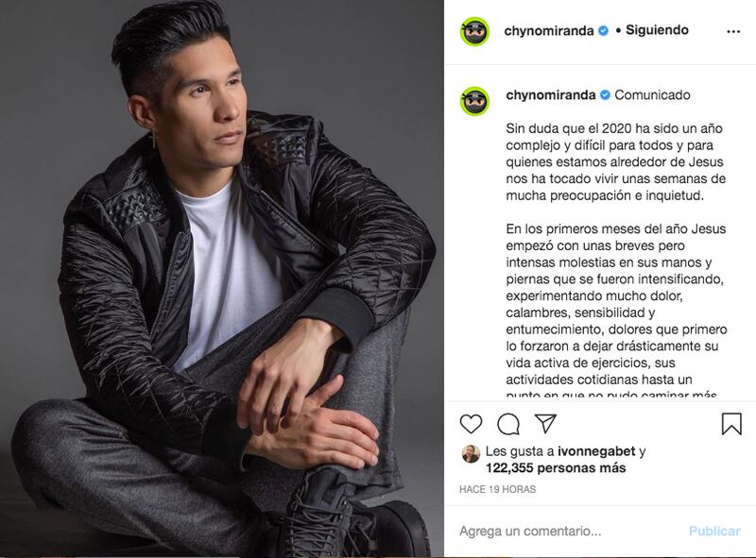The image size is (756, 558).
Task: Toggle the Siguiendo following status
Action: tap(657, 30)
